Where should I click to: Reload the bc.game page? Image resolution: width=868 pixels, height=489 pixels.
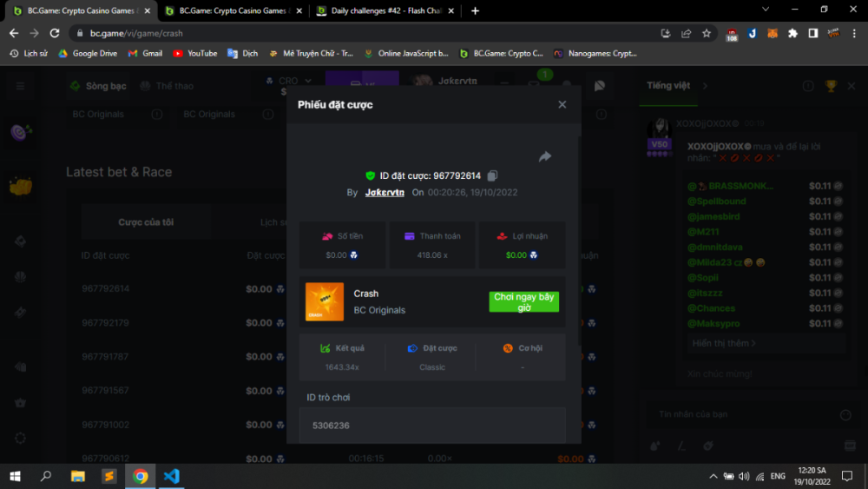pyautogui.click(x=55, y=33)
